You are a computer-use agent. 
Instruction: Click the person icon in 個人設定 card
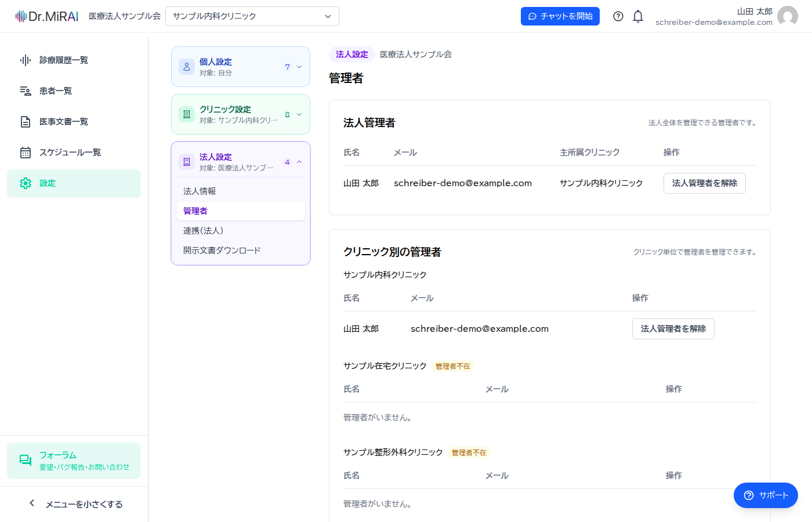[x=187, y=67]
